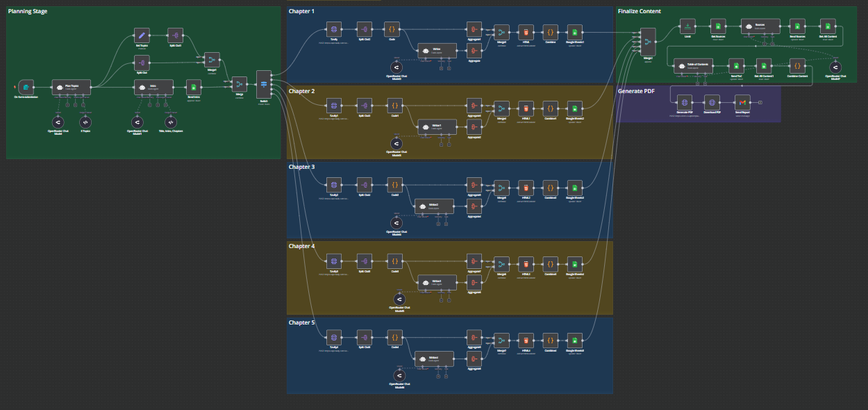Screen dimensions: 868x410
Task: Open the Generate PDF HTTP node
Action: click(685, 102)
